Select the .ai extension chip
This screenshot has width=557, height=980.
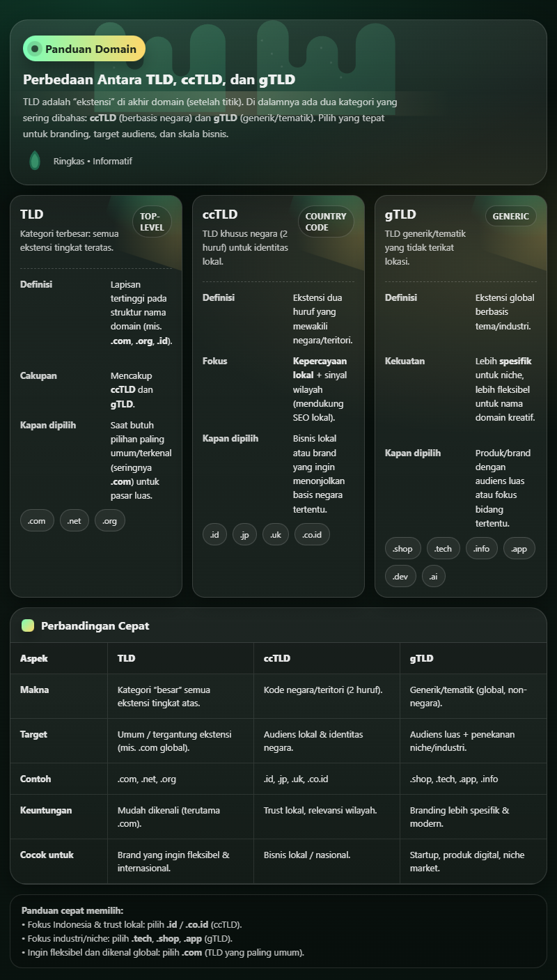(433, 576)
